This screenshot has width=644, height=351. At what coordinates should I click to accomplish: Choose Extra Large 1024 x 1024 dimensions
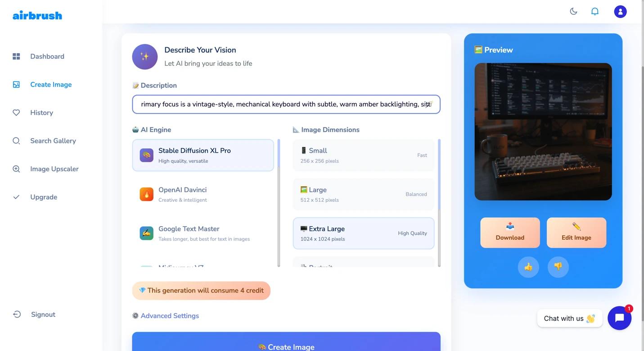(364, 233)
